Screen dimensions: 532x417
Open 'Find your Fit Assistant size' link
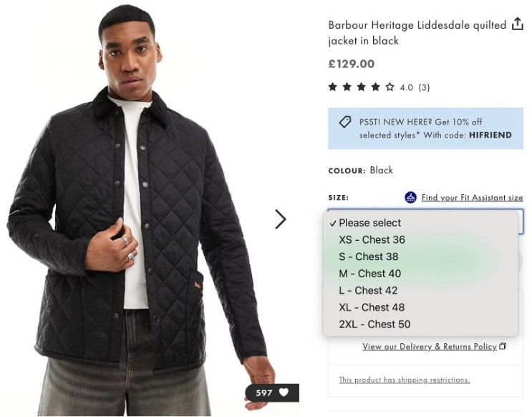click(472, 198)
